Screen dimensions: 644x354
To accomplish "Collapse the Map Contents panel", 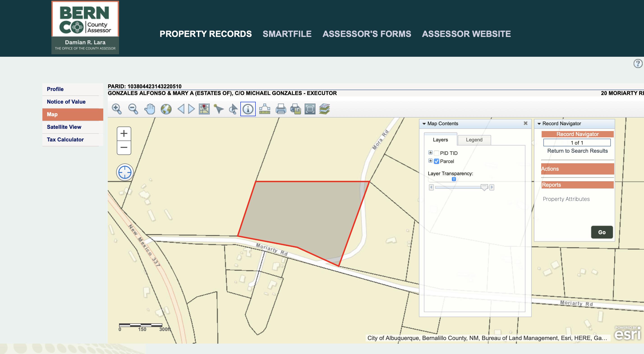I will pyautogui.click(x=424, y=124).
